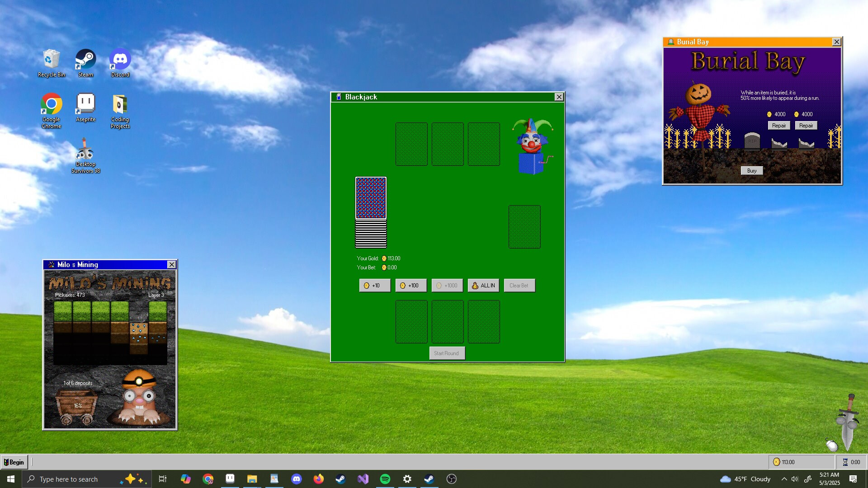Image resolution: width=868 pixels, height=488 pixels.
Task: Open Visual Studio from the taskbar
Action: click(x=363, y=479)
